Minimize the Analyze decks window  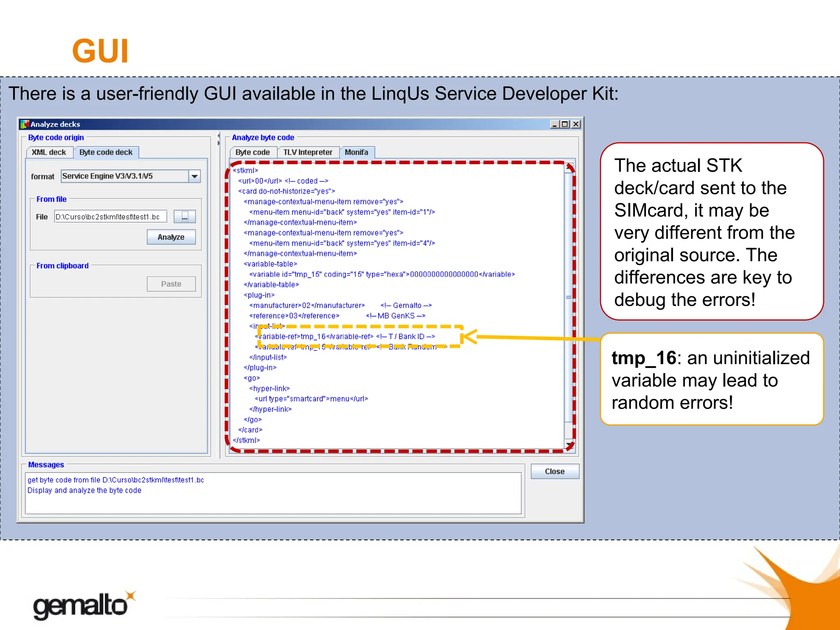coord(555,124)
